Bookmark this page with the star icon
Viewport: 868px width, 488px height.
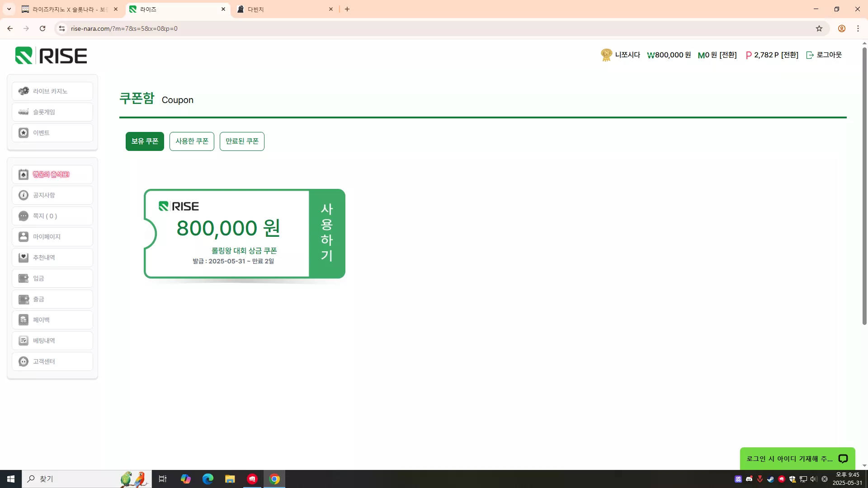coord(819,28)
